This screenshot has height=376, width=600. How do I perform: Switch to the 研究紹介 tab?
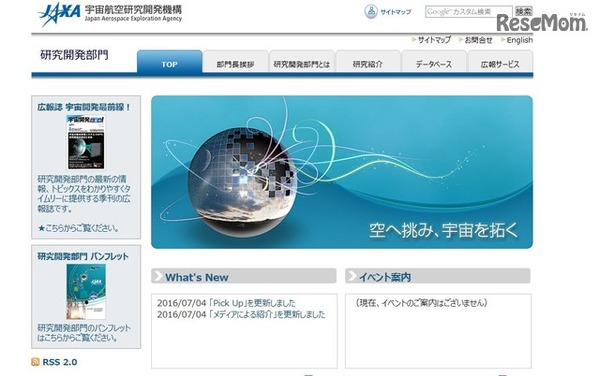tap(368, 62)
